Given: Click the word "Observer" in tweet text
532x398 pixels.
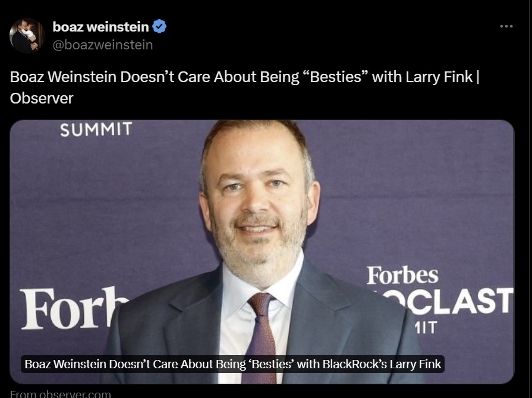Looking at the screenshot, I should tap(42, 98).
